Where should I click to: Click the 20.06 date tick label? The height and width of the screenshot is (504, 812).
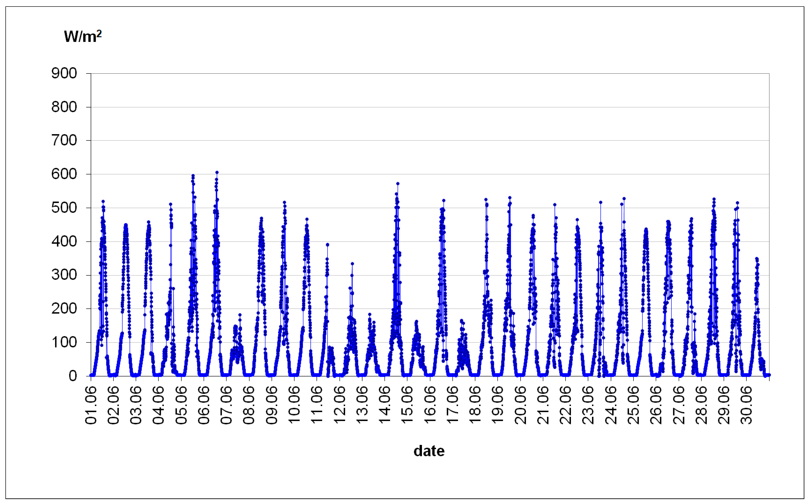point(520,405)
